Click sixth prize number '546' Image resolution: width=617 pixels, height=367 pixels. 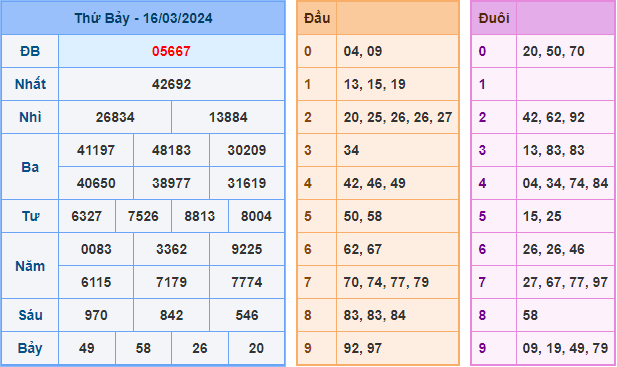[x=247, y=315]
